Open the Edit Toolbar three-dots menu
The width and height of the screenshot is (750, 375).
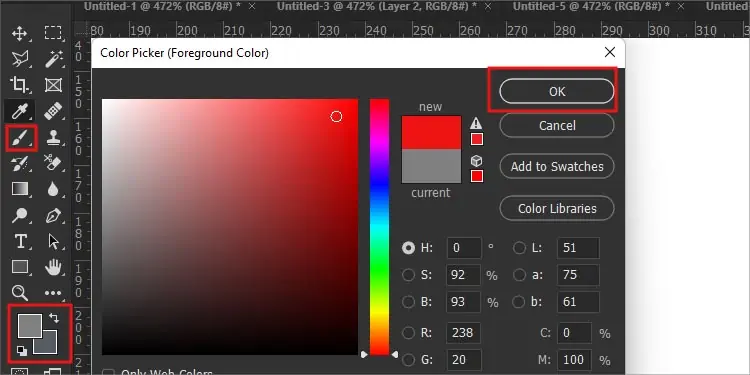(53, 293)
